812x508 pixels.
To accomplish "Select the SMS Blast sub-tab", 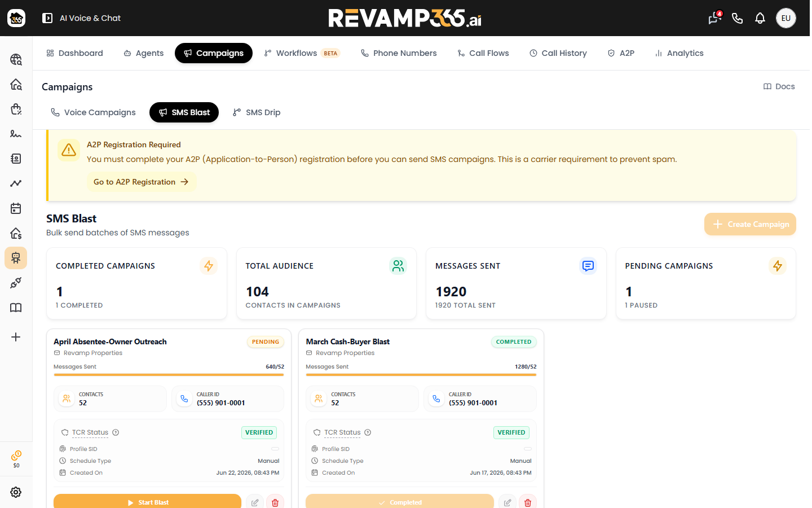I will [184, 112].
